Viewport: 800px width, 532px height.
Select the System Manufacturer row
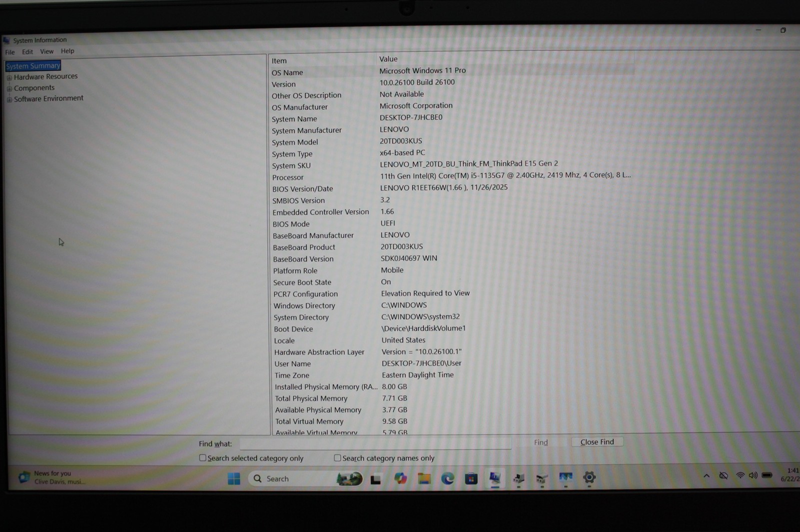(x=452, y=130)
